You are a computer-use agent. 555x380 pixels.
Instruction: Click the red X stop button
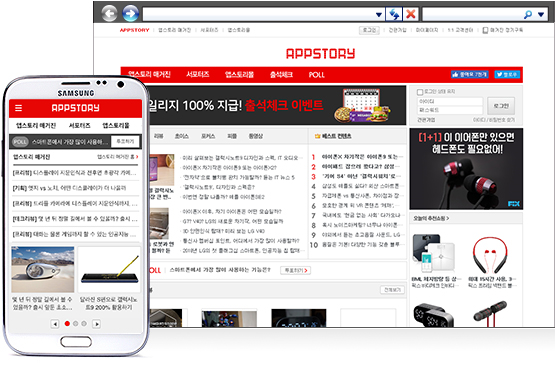click(411, 15)
